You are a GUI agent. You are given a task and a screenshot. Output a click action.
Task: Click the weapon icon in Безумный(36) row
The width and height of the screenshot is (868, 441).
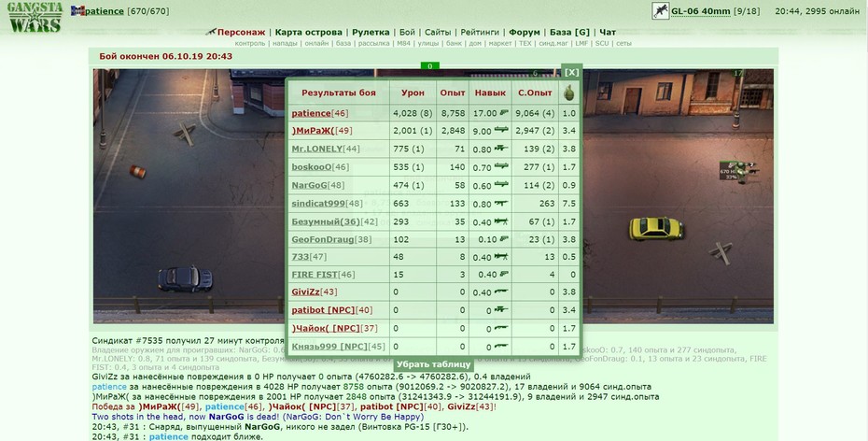point(501,221)
